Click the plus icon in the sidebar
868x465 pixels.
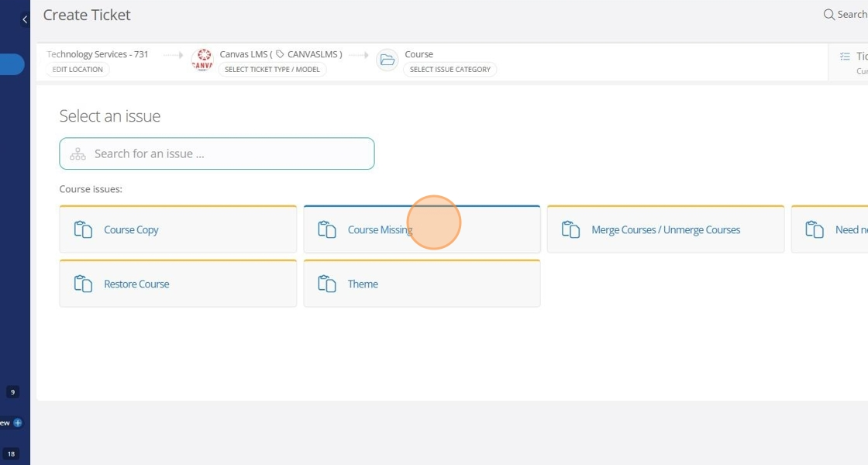pos(18,423)
